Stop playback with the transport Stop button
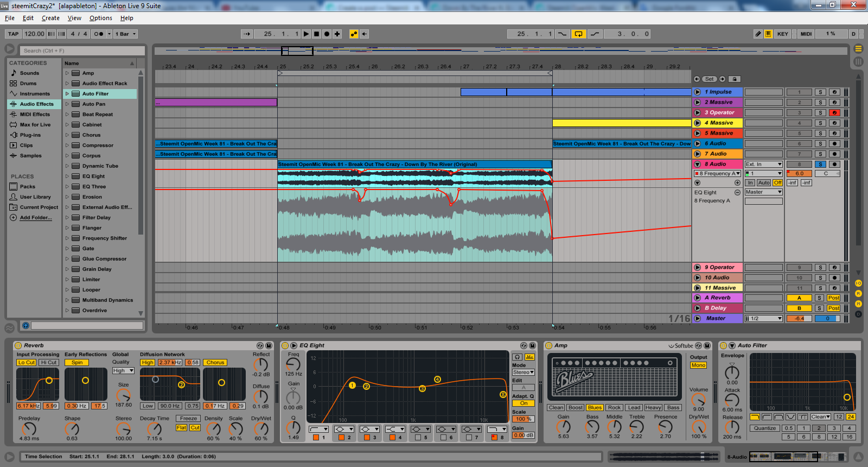Image resolution: width=868 pixels, height=467 pixels. (x=317, y=34)
